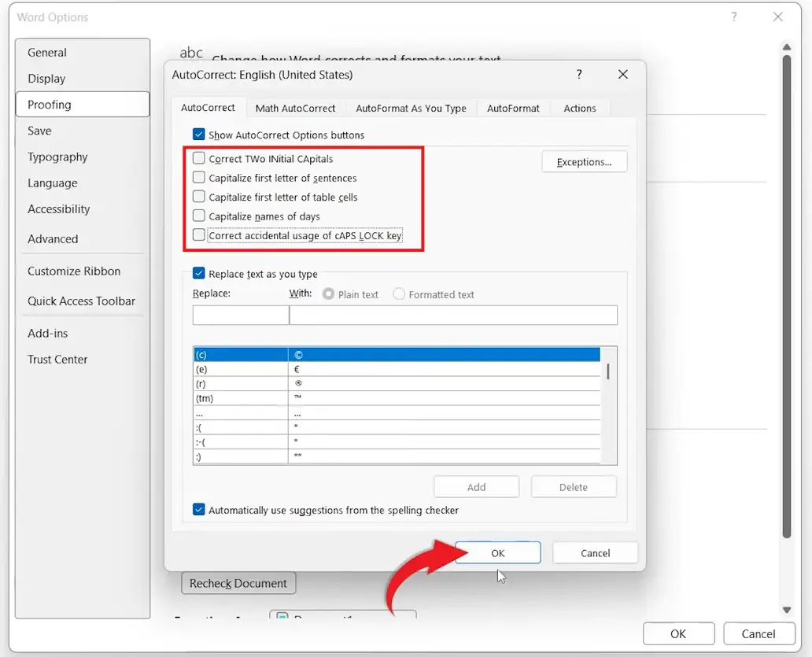812x657 pixels.
Task: Select the ... ellipsis replacement entry
Action: click(397, 412)
